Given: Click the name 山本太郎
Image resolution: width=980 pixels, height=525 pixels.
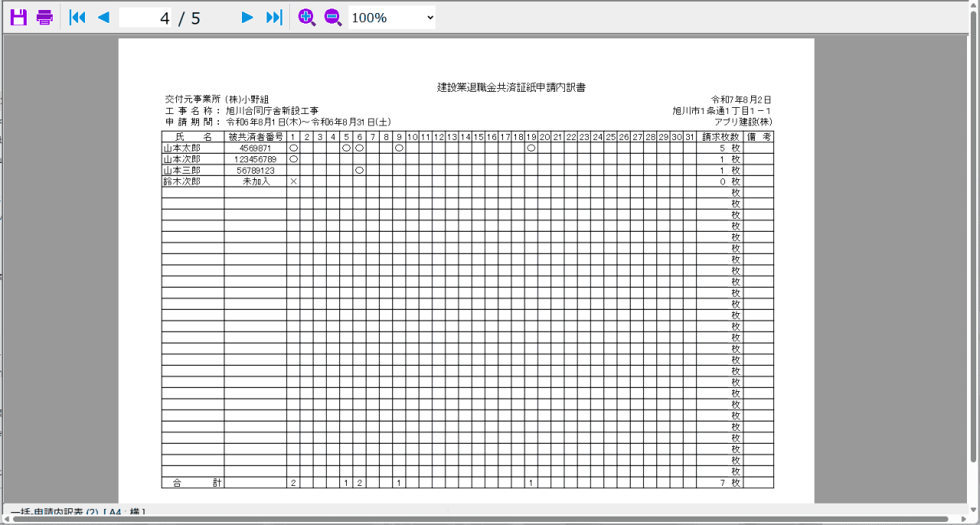Looking at the screenshot, I should coord(181,148).
